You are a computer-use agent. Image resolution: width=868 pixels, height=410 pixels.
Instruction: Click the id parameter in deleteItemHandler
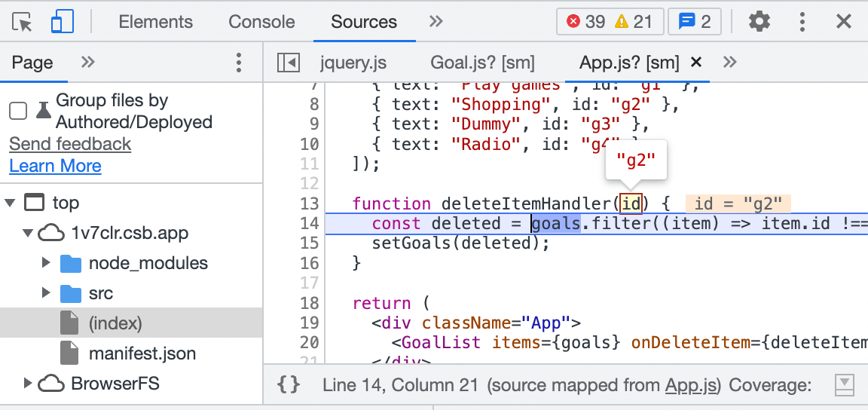point(631,204)
